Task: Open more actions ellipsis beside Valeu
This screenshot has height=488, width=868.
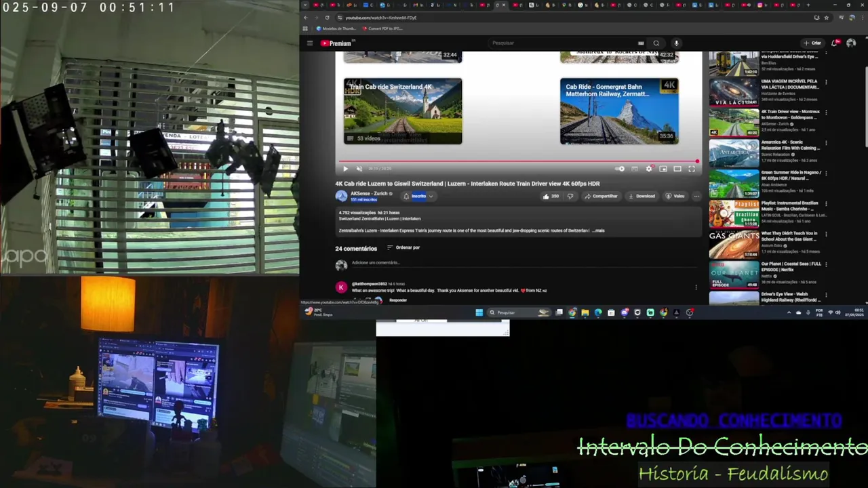Action: (696, 196)
